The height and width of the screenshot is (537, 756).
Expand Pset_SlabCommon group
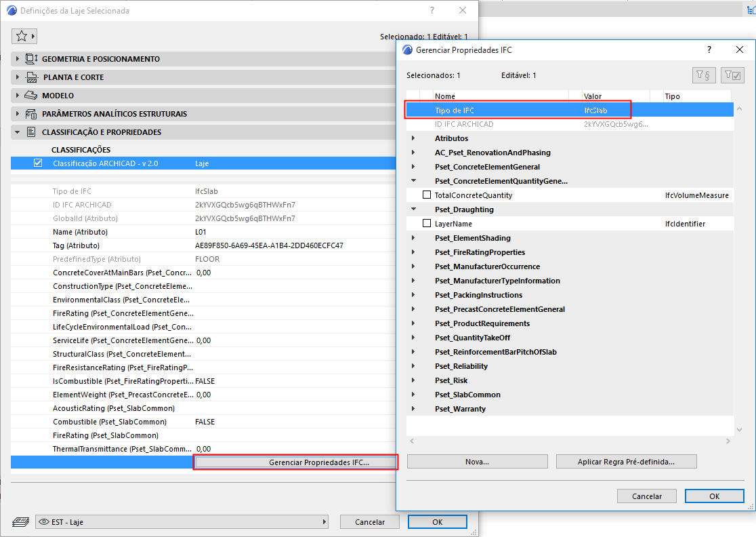(x=413, y=395)
